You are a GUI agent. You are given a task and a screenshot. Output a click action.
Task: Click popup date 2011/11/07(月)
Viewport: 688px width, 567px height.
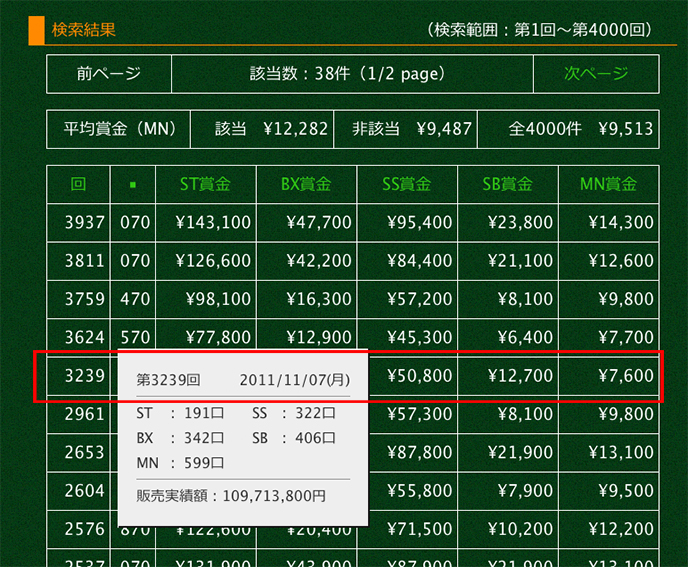(295, 380)
